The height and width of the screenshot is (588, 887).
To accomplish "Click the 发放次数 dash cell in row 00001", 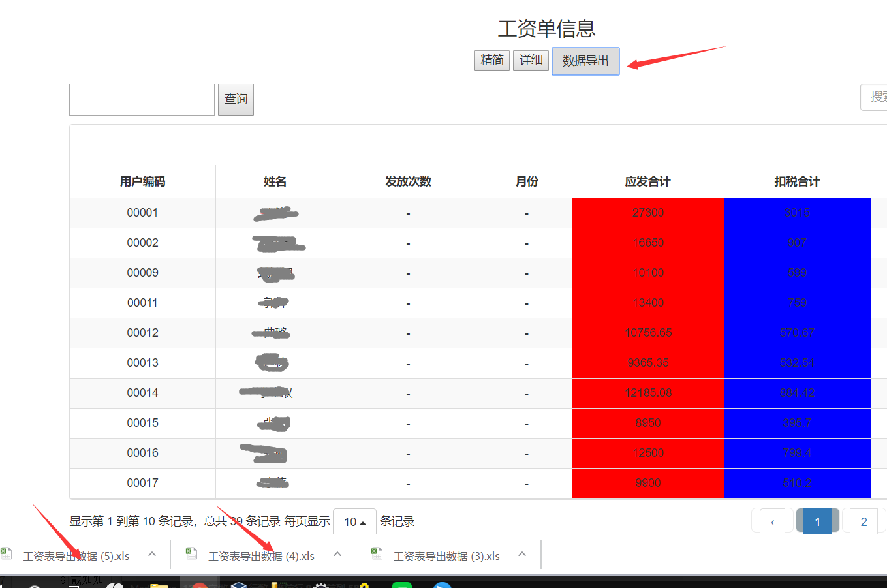I will point(408,213).
